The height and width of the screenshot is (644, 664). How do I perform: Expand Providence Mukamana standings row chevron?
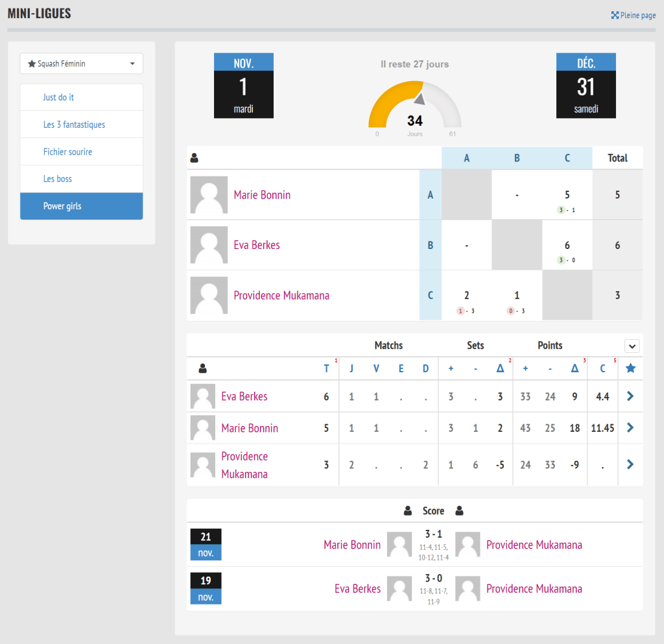(630, 464)
